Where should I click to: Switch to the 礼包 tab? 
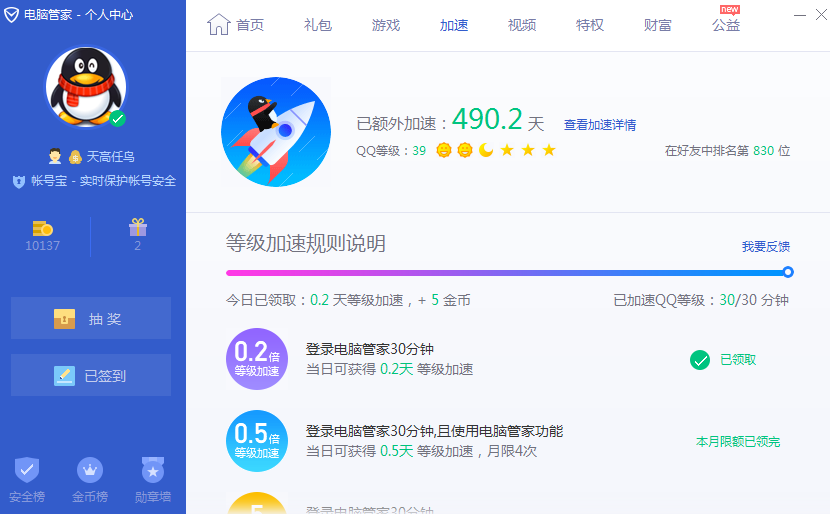317,25
